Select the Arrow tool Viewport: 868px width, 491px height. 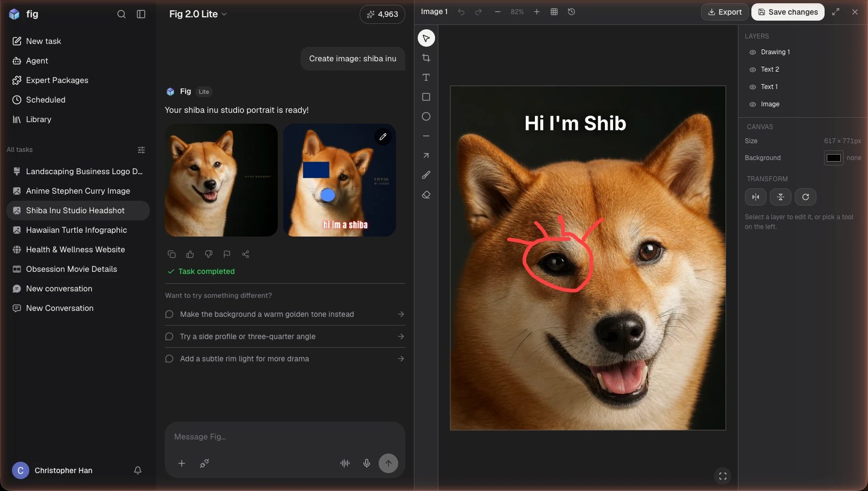(x=426, y=156)
